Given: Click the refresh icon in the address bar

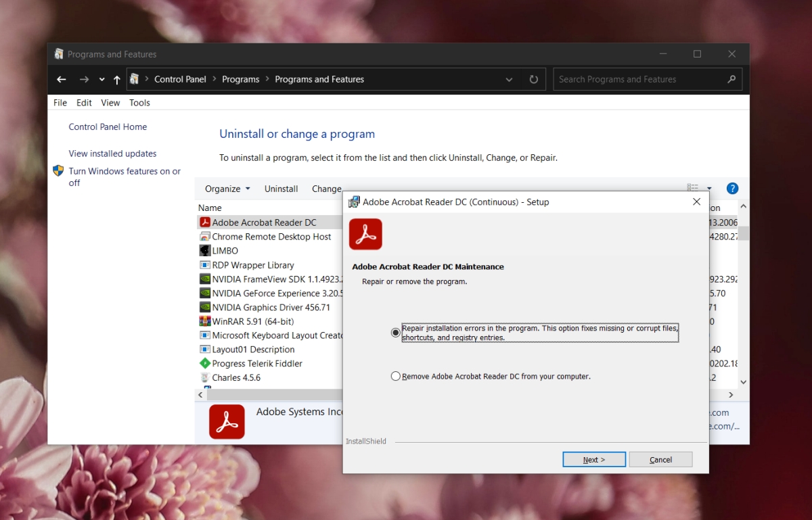Looking at the screenshot, I should click(x=534, y=79).
